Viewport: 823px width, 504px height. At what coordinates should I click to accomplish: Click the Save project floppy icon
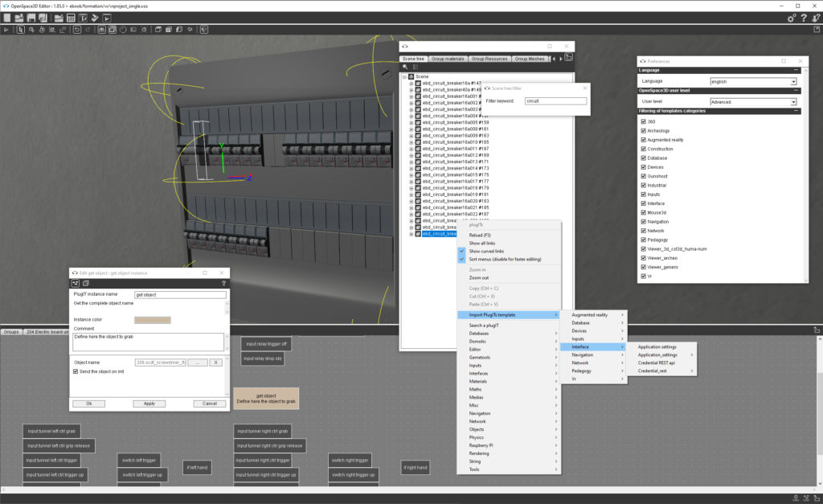coord(31,18)
